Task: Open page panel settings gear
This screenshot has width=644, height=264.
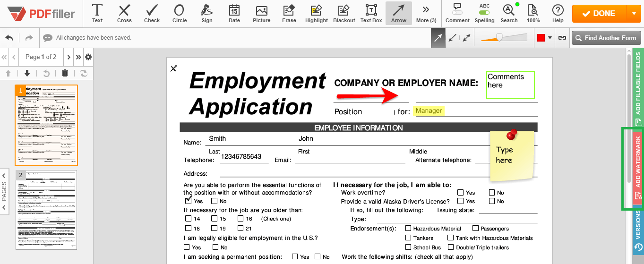Action: click(x=88, y=57)
